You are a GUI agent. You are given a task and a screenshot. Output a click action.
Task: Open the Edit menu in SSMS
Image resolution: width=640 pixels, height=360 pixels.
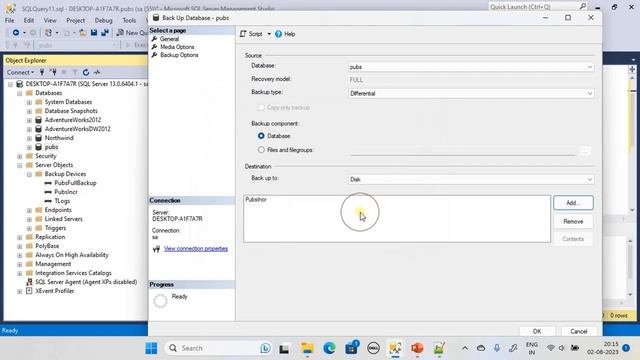(29, 20)
